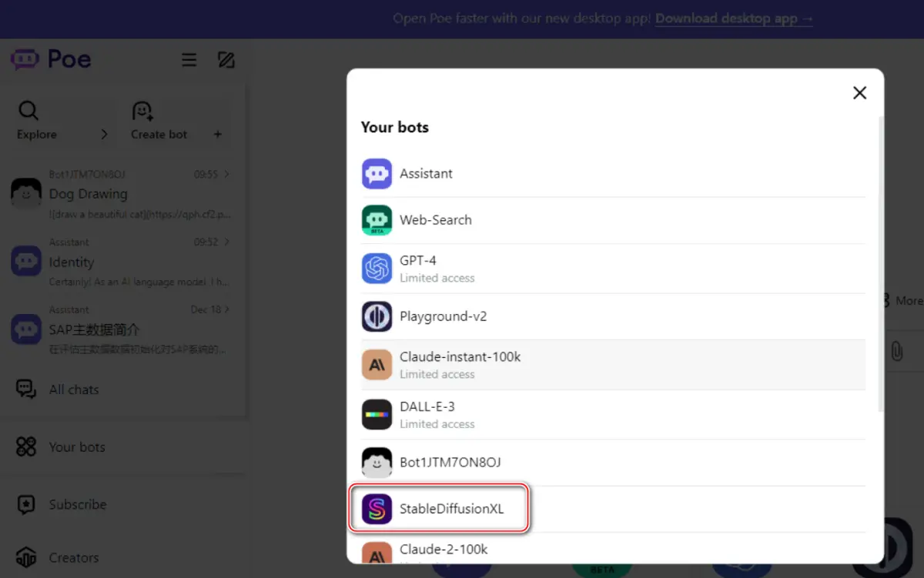Click the Bot1JTM7ON8OJ avatar in dialog

coord(377,463)
